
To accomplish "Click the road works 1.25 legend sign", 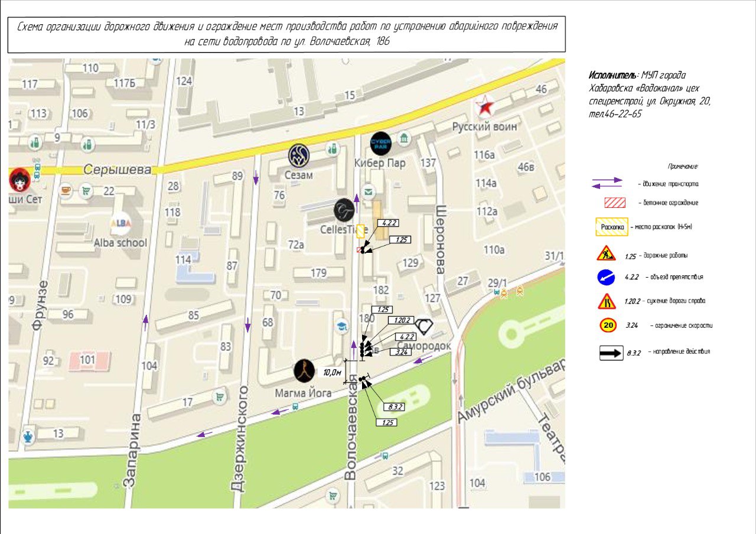I will pos(606,255).
